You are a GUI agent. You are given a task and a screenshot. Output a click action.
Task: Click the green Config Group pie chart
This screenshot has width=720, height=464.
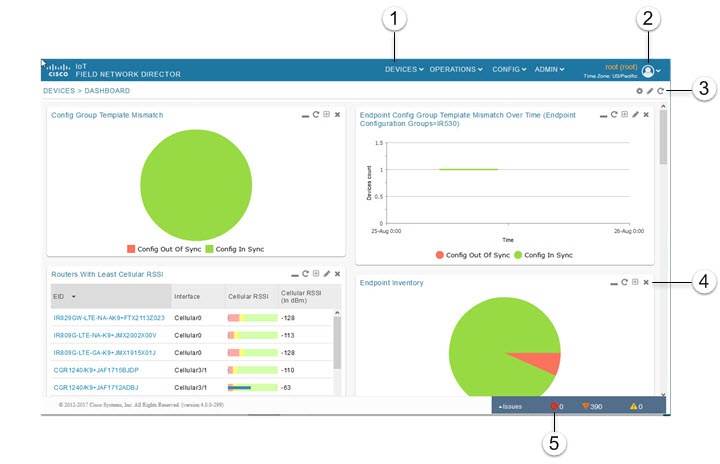pyautogui.click(x=196, y=185)
